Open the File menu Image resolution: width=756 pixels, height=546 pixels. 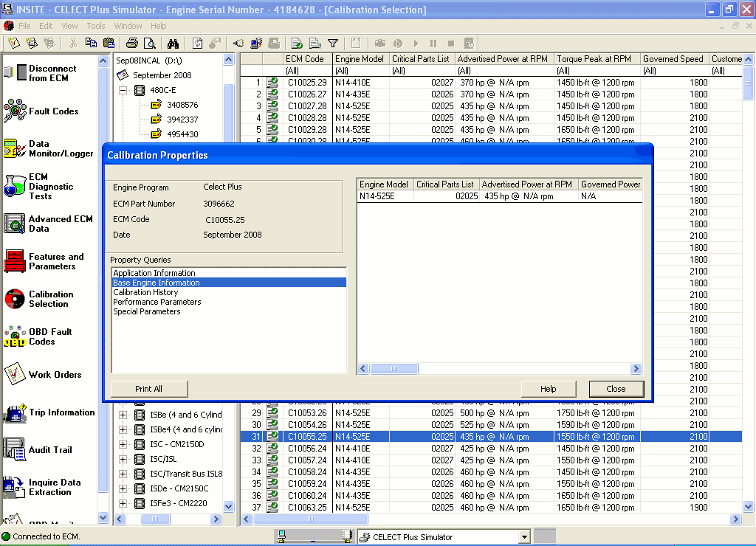[24, 26]
